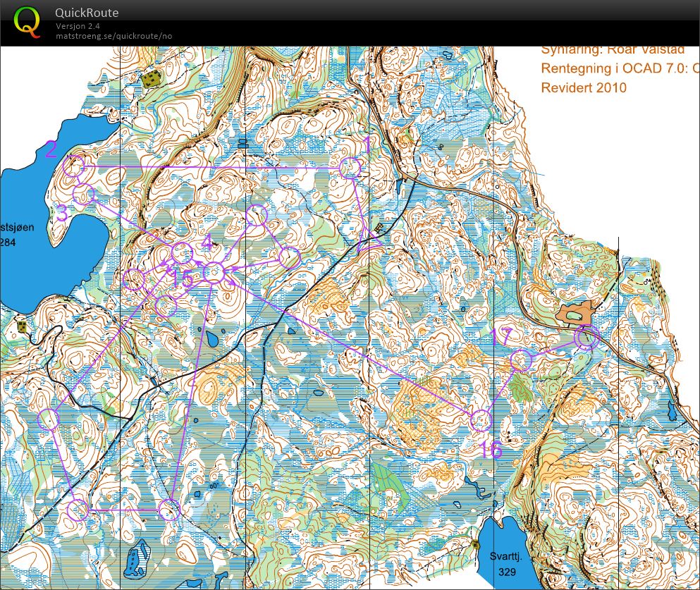Click the Svarttj. lake label
This screenshot has width=700, height=590.
506,557
